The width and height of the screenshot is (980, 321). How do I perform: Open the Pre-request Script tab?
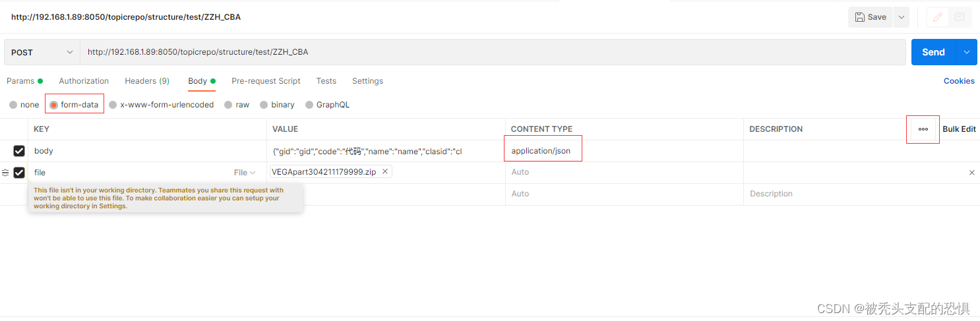tap(266, 81)
